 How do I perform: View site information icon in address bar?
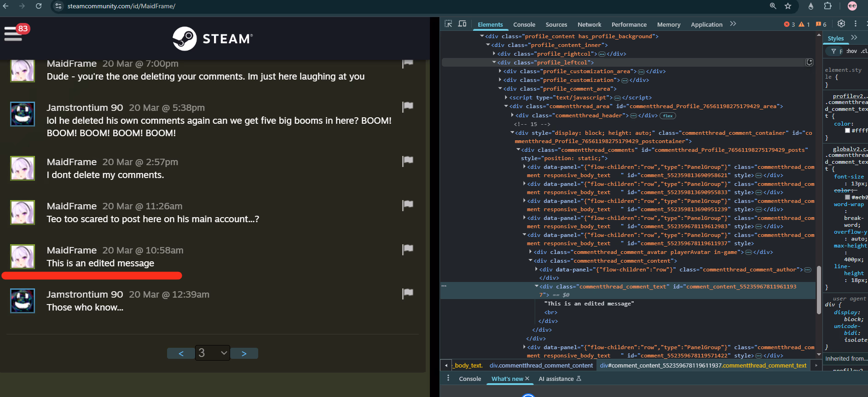point(58,6)
